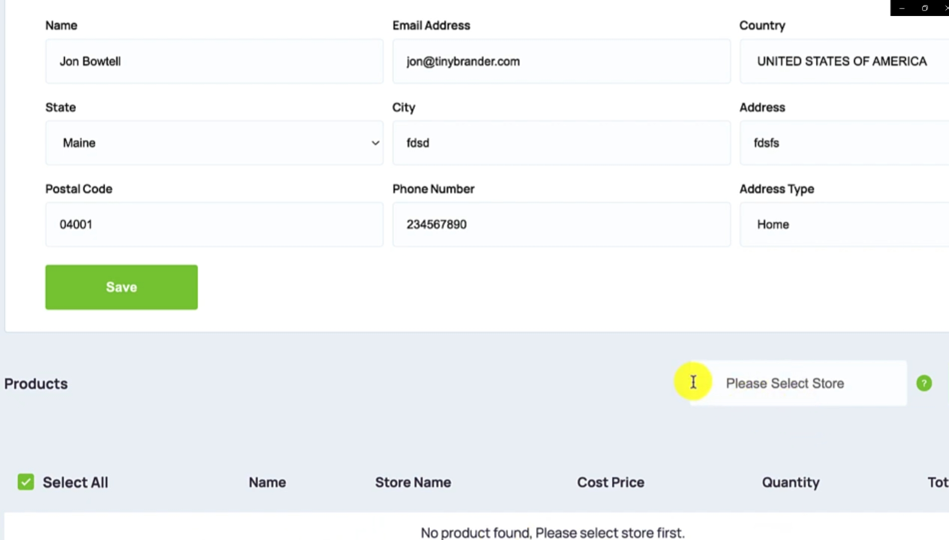Minimize the window
The width and height of the screenshot is (949, 540).
coord(902,8)
